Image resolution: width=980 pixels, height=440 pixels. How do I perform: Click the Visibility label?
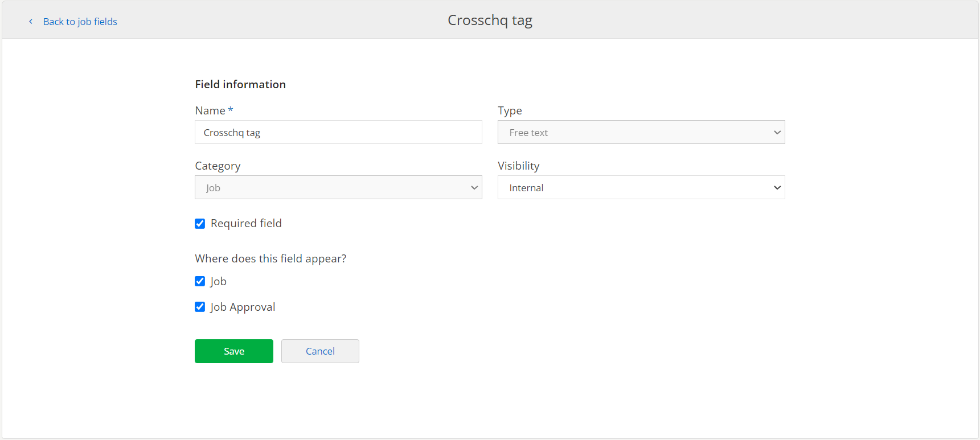click(518, 166)
